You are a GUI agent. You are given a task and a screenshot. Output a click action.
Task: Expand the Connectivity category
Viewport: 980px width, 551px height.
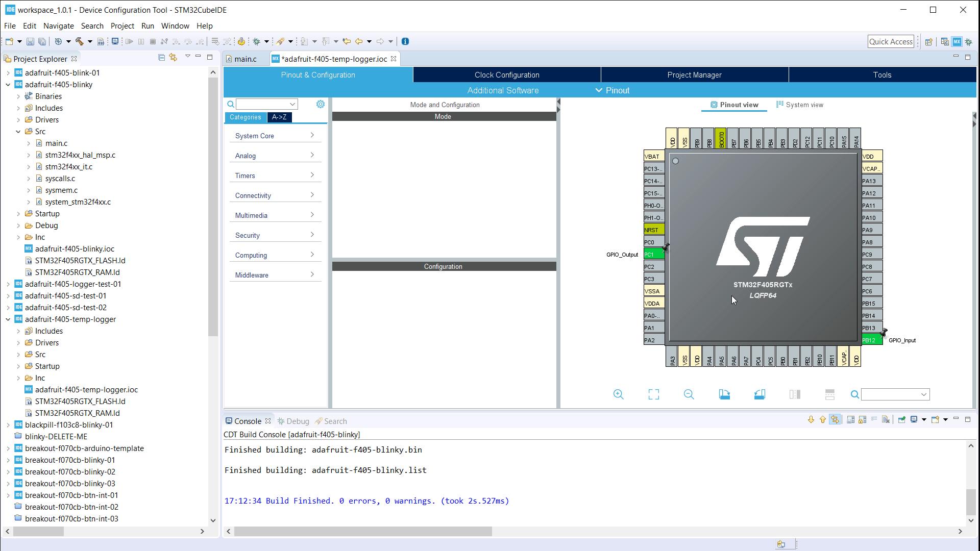click(x=275, y=195)
